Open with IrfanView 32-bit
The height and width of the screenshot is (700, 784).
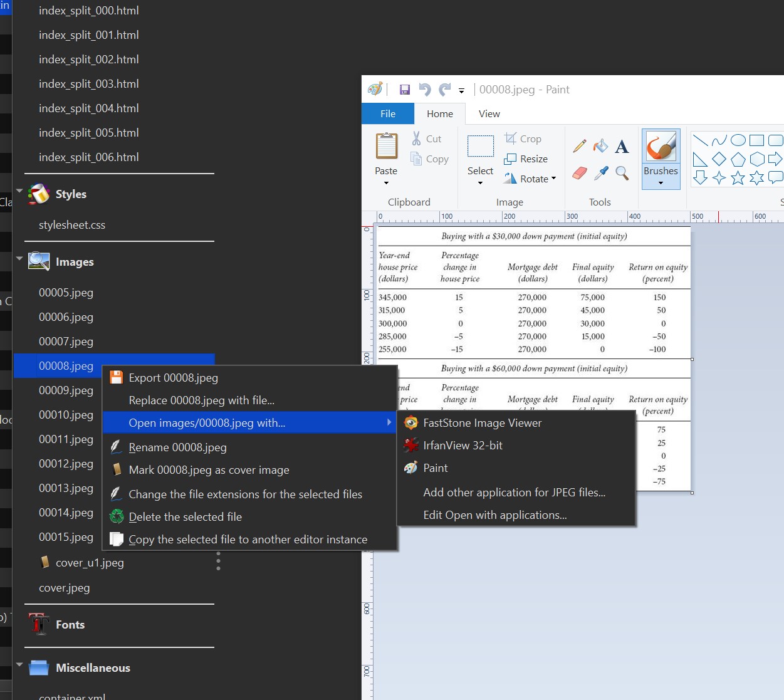click(516, 446)
